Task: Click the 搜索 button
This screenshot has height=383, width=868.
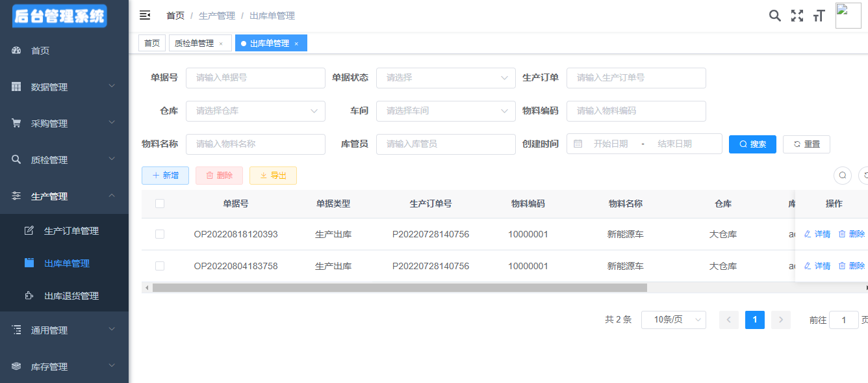Action: point(752,144)
